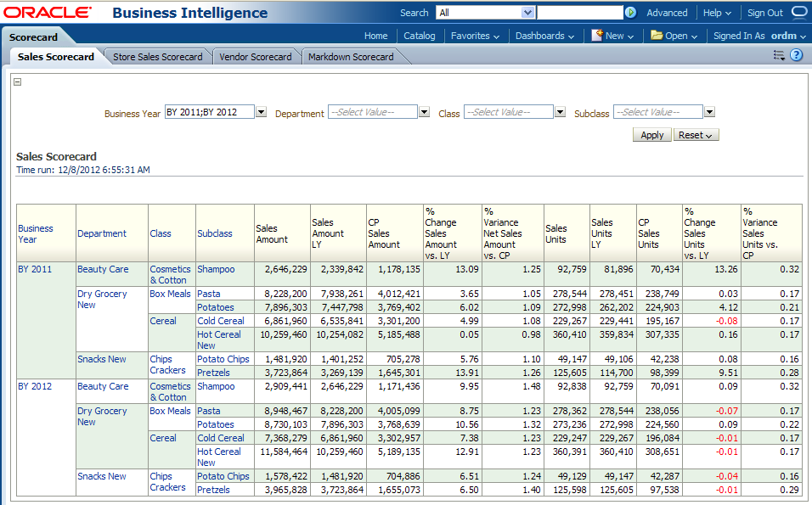Click the search go arrow icon
812x505 pixels.
tap(630, 13)
